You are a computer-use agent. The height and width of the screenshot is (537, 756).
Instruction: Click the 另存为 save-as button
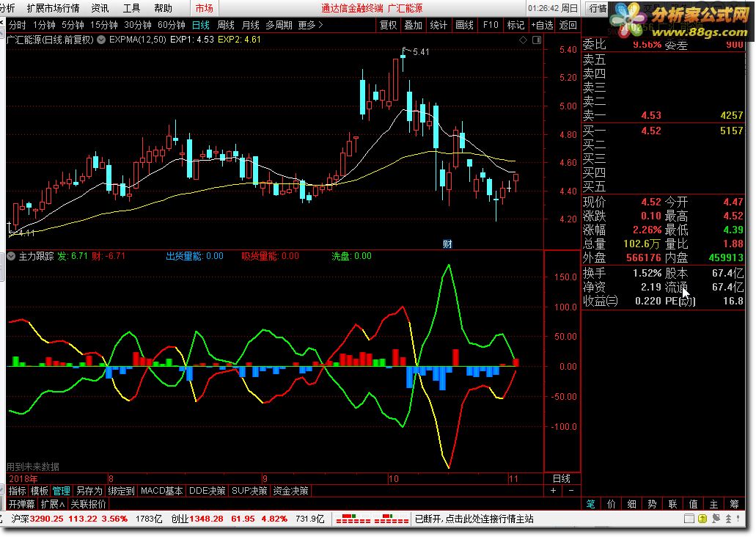point(89,491)
